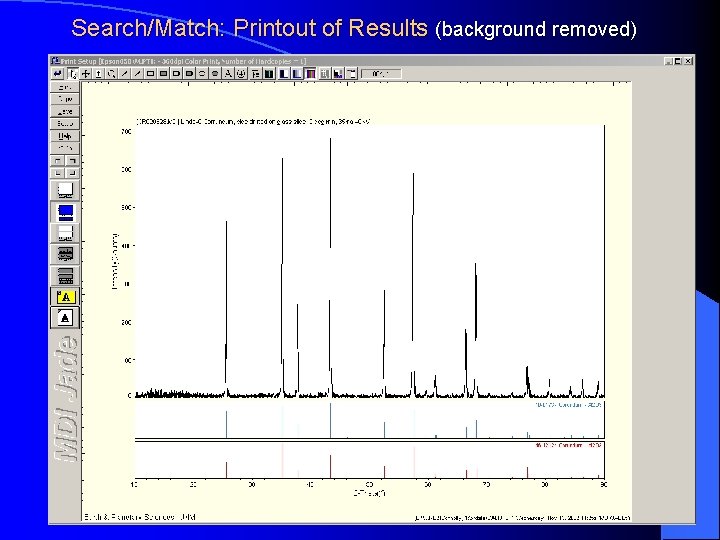Image resolution: width=720 pixels, height=540 pixels.
Task: Toggle the color striped pattern icon
Action: (x=310, y=73)
